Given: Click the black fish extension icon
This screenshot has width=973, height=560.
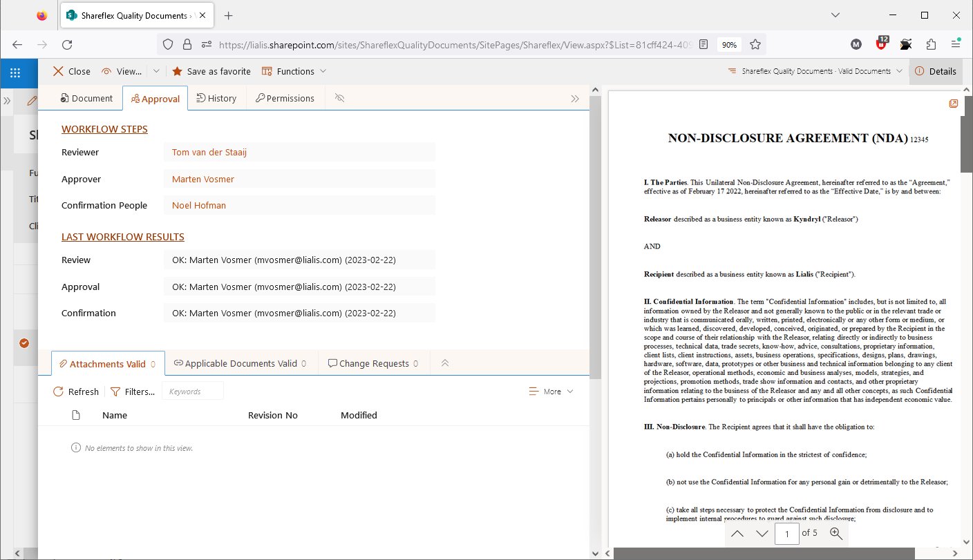Looking at the screenshot, I should click(906, 44).
